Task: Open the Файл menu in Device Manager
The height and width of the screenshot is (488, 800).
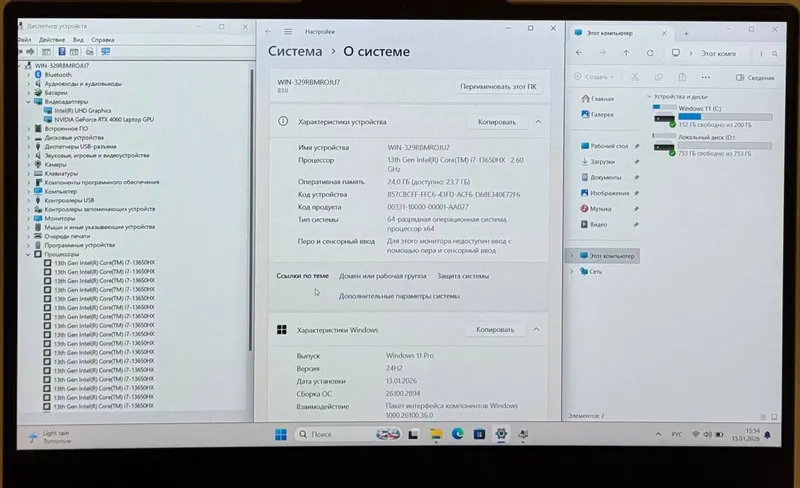Action: pyautogui.click(x=24, y=40)
